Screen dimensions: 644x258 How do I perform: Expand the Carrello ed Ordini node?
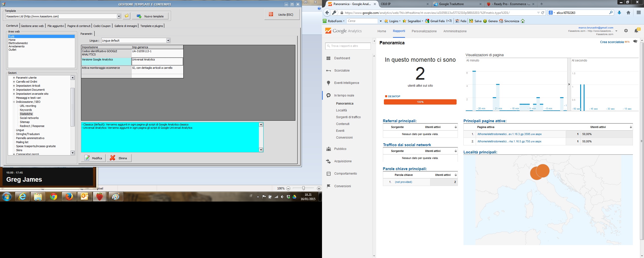pyautogui.click(x=14, y=82)
